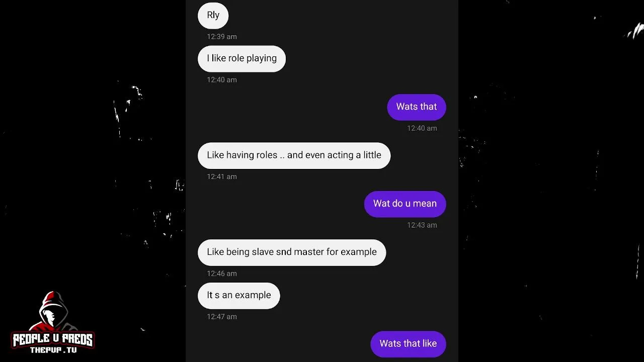
Task: Click the 12:40 am timestamp under 'I like role playing'
Action: (x=222, y=80)
